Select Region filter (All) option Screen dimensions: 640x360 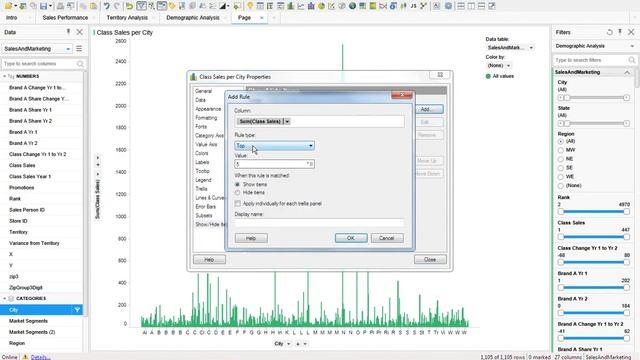click(561, 141)
